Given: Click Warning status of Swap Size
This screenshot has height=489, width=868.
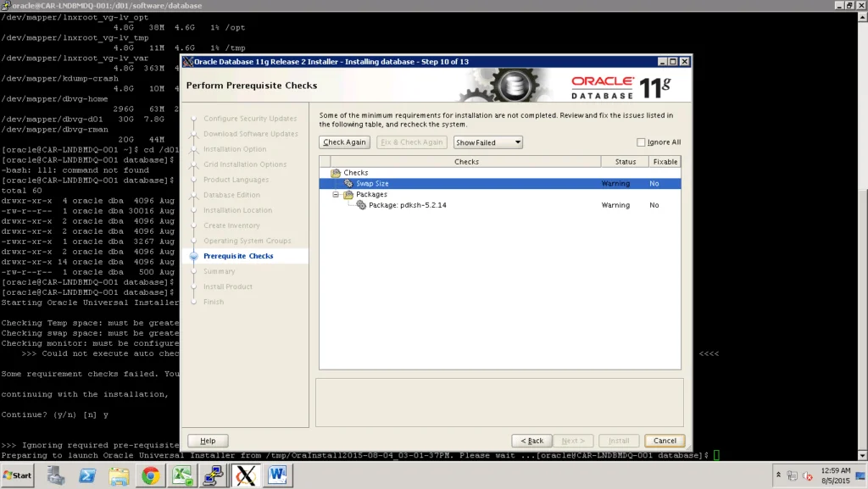Looking at the screenshot, I should pos(615,184).
